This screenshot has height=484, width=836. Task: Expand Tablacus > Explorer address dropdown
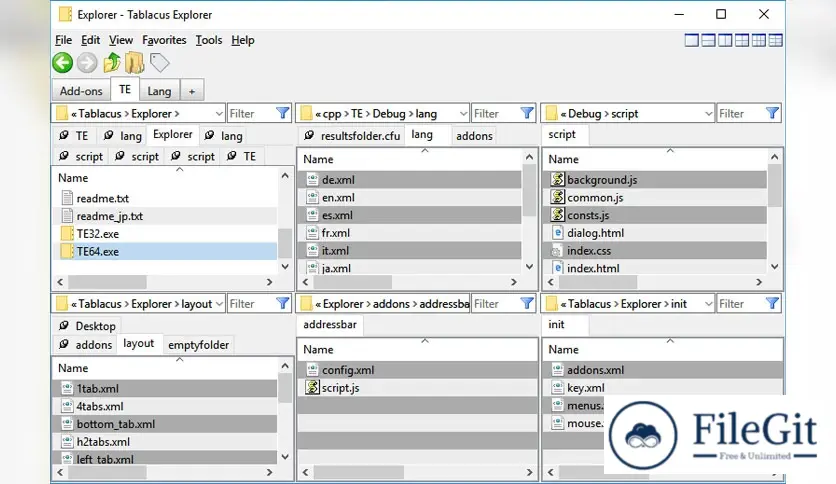219,114
